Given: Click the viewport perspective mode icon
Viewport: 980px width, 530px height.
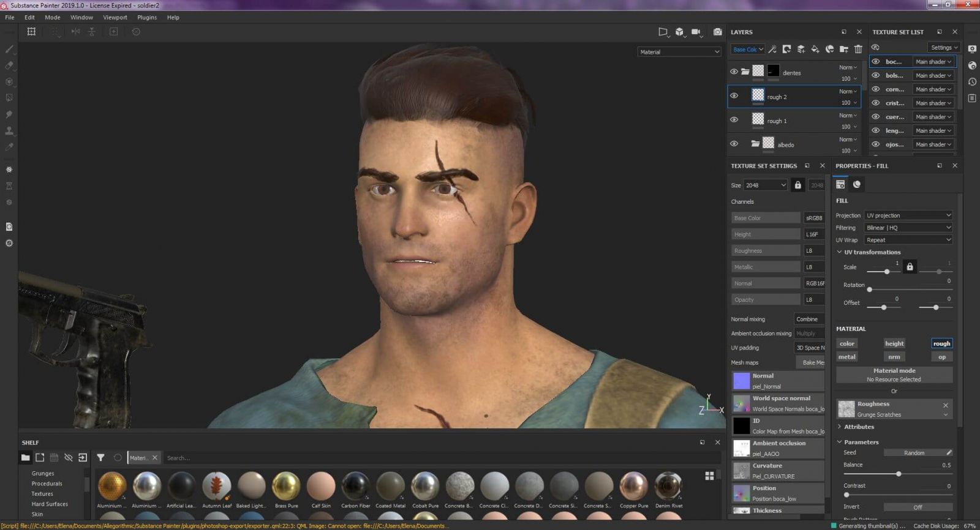Looking at the screenshot, I should [663, 32].
